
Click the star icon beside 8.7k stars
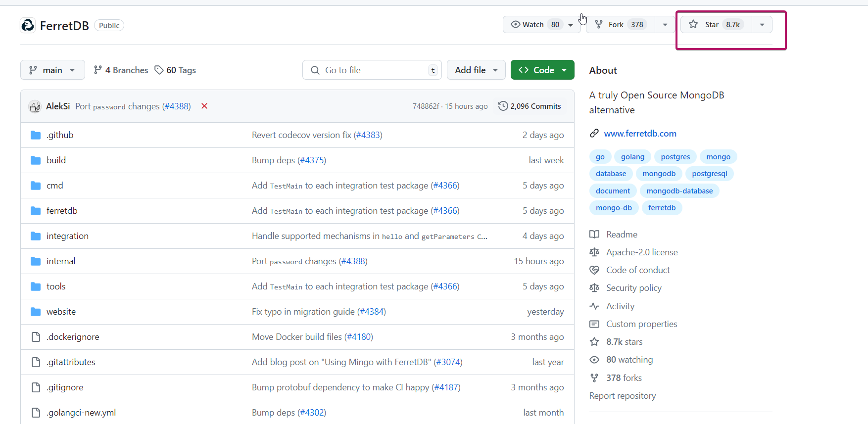click(594, 342)
